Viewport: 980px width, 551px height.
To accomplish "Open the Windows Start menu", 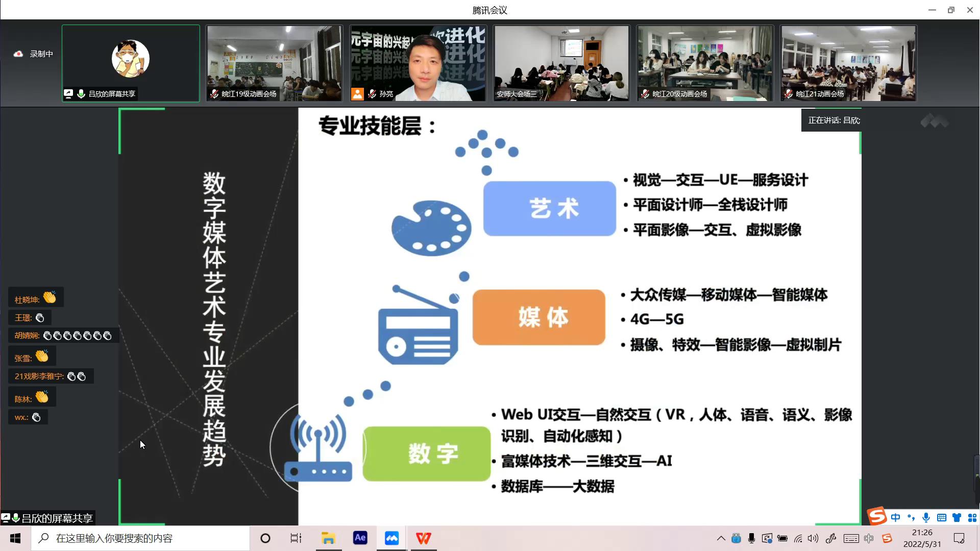I will [15, 538].
